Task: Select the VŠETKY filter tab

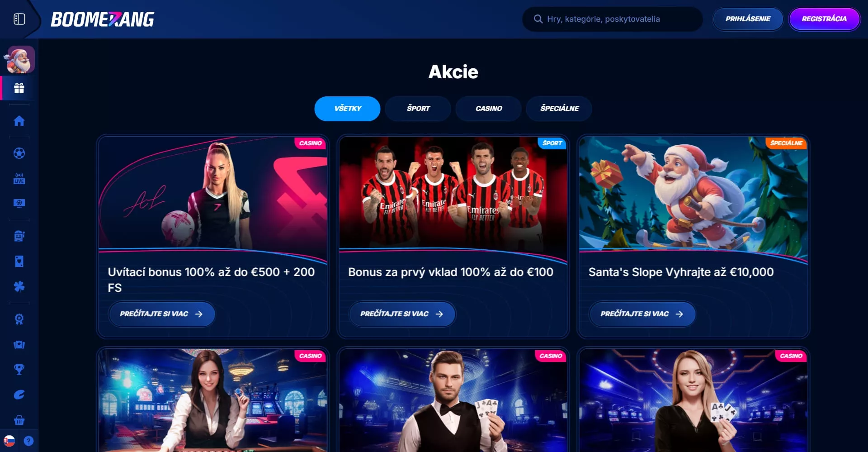Action: point(347,109)
